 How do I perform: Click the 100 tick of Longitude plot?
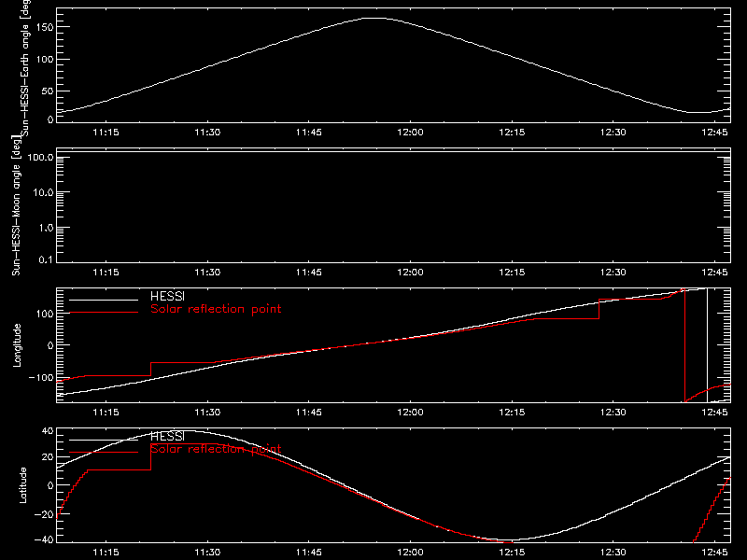pyautogui.click(x=45, y=314)
